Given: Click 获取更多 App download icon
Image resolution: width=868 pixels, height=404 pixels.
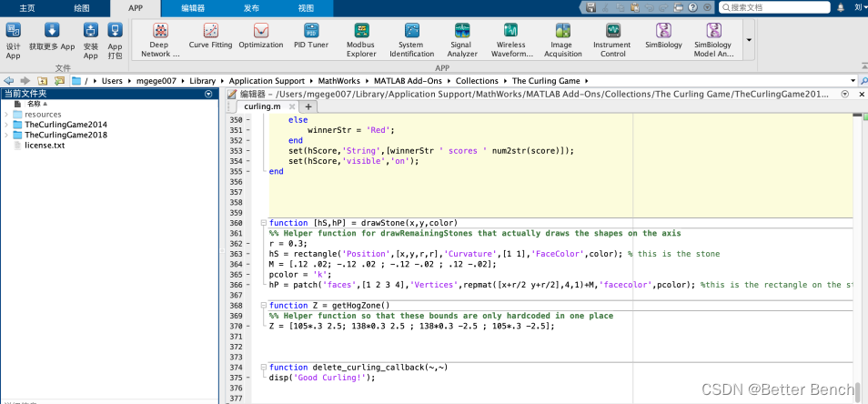Looking at the screenshot, I should tap(52, 30).
